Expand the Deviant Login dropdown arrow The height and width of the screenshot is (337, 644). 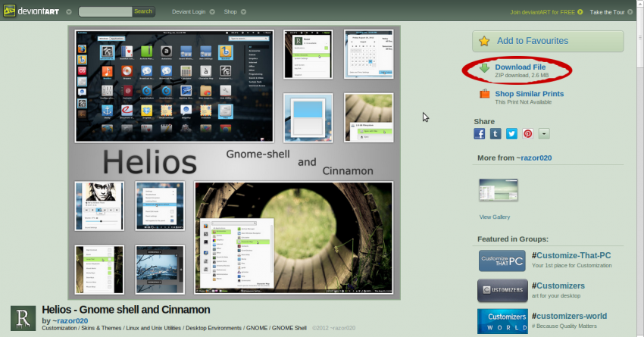click(212, 12)
